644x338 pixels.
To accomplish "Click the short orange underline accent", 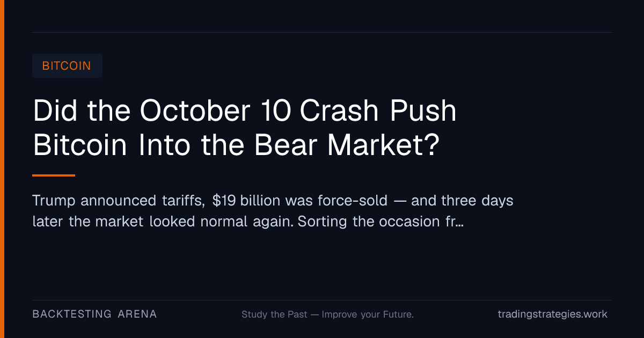I will coord(54,175).
